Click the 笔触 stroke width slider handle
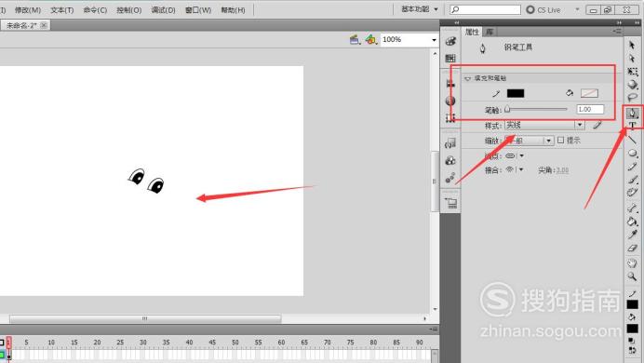This screenshot has height=363, width=644. pyautogui.click(x=507, y=109)
